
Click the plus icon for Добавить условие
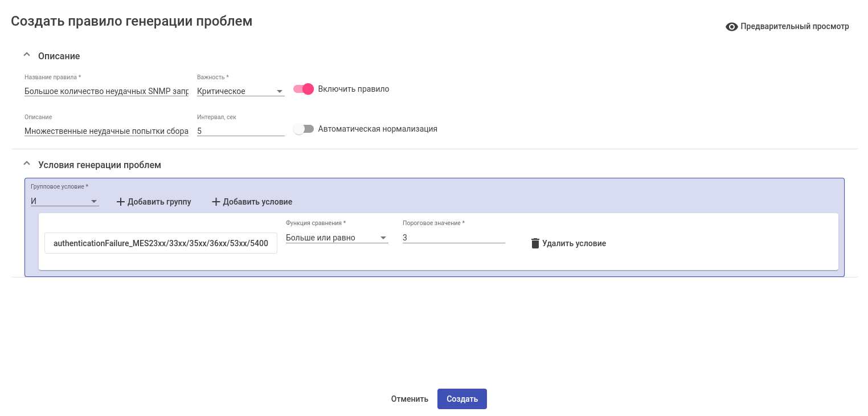216,202
